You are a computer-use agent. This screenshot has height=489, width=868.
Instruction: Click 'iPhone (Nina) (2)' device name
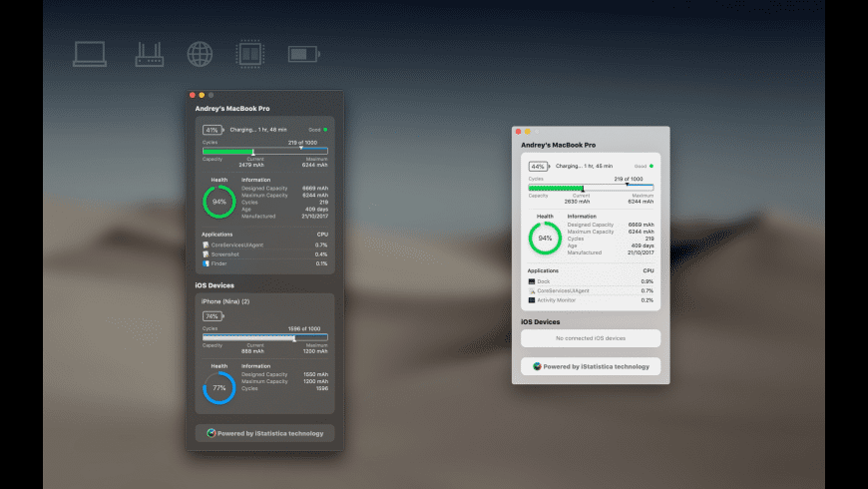coord(225,301)
